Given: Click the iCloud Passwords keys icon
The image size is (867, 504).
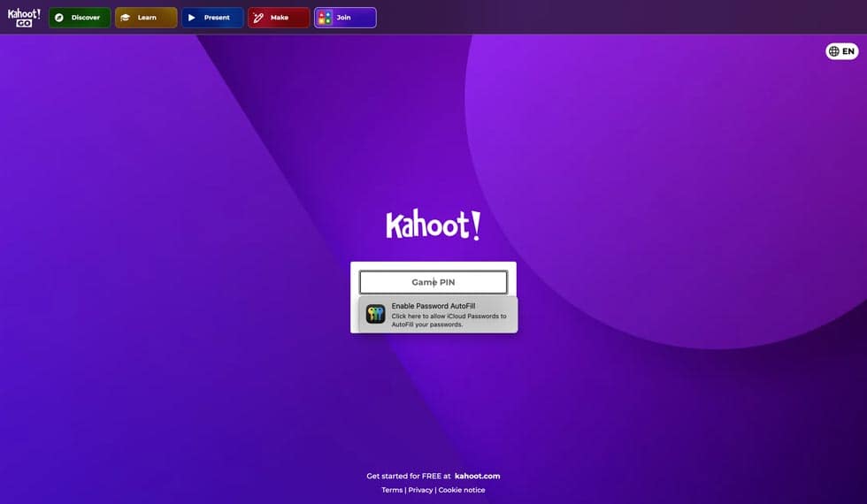Looking at the screenshot, I should (375, 315).
